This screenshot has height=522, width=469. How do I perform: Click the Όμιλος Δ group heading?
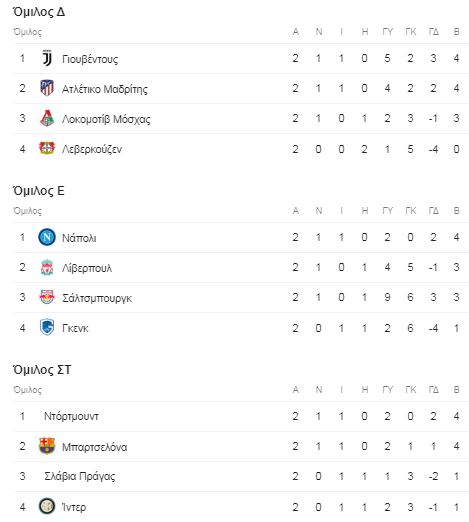pyautogui.click(x=39, y=12)
